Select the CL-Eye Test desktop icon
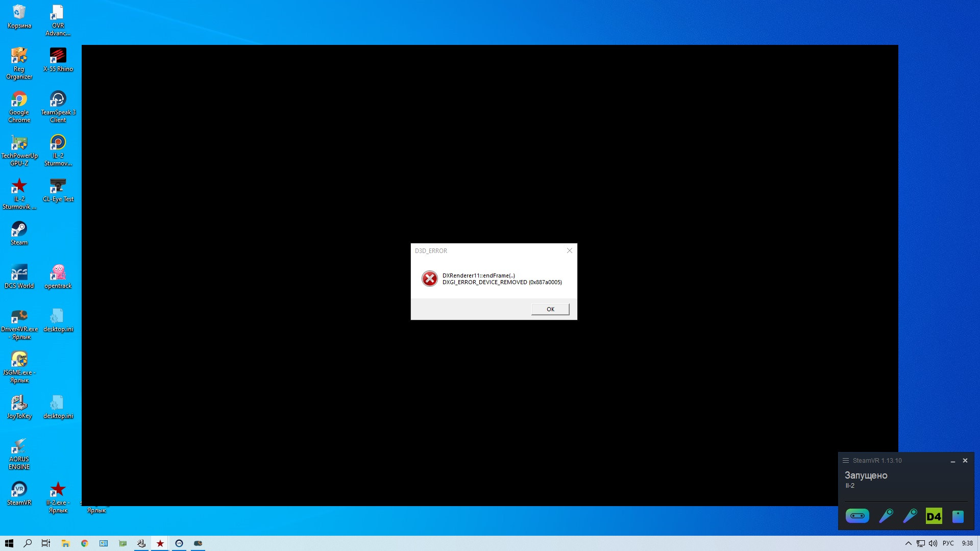Viewport: 980px width, 551px height. pos(58,190)
